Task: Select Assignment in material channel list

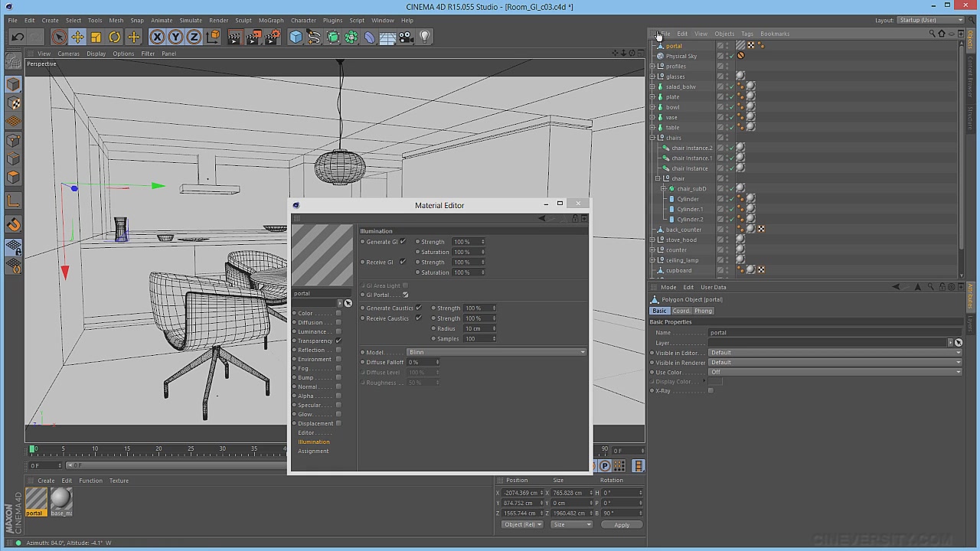Action: coord(313,452)
